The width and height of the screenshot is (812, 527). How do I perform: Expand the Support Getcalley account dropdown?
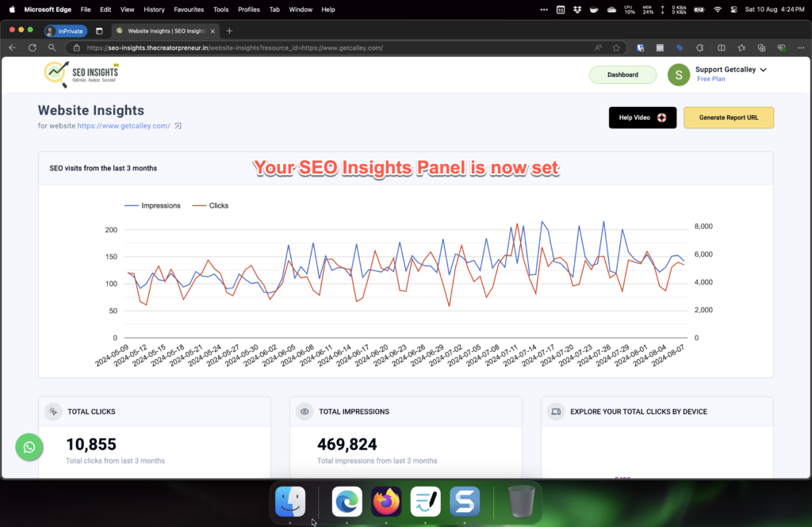pyautogui.click(x=764, y=70)
